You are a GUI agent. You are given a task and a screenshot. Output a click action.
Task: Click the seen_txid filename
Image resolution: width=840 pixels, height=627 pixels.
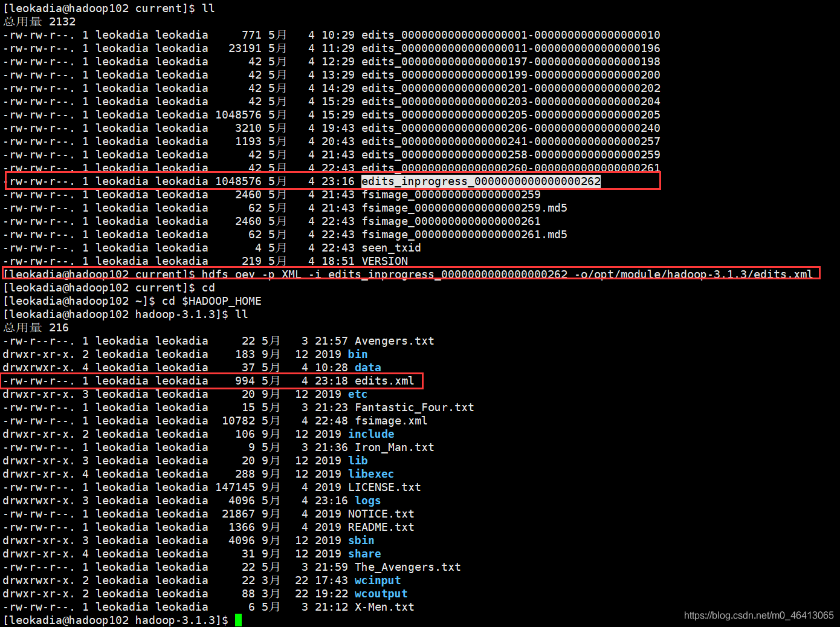(391, 248)
